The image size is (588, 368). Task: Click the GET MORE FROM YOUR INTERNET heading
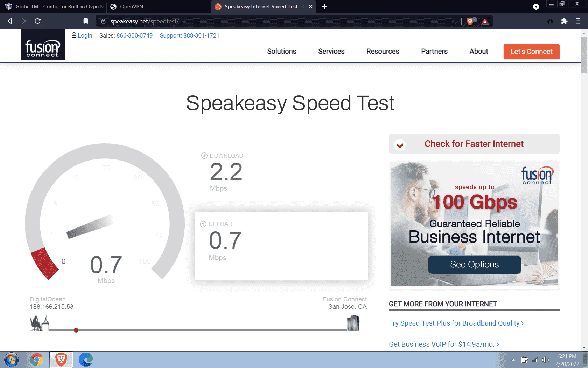[x=443, y=304]
